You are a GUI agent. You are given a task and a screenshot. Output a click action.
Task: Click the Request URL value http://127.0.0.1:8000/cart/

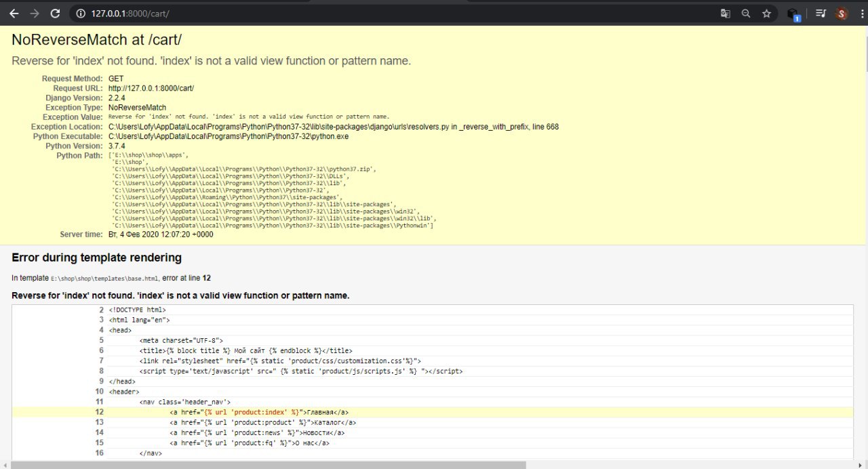[151, 88]
